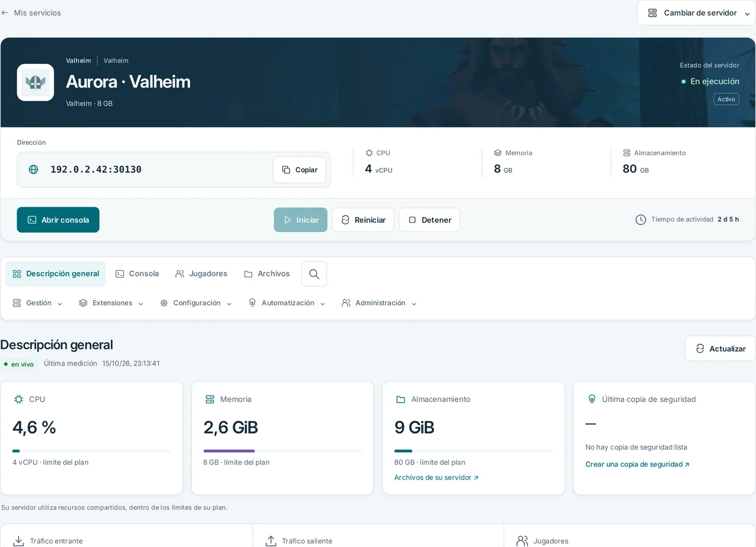Open the Jugadores tab
Viewport: 756px width, 547px height.
pos(201,274)
